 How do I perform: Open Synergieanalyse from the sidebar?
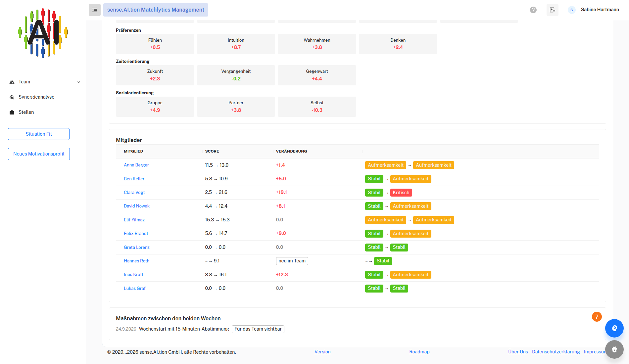coord(36,97)
